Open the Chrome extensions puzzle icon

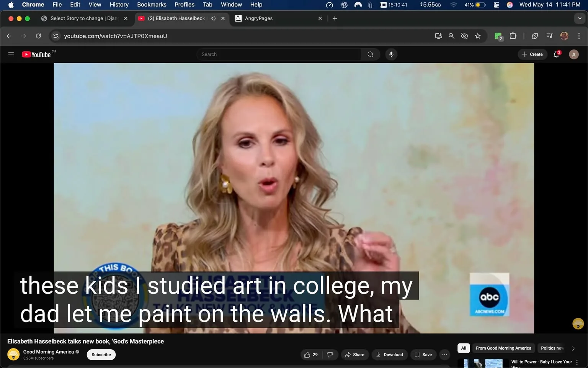click(x=513, y=36)
